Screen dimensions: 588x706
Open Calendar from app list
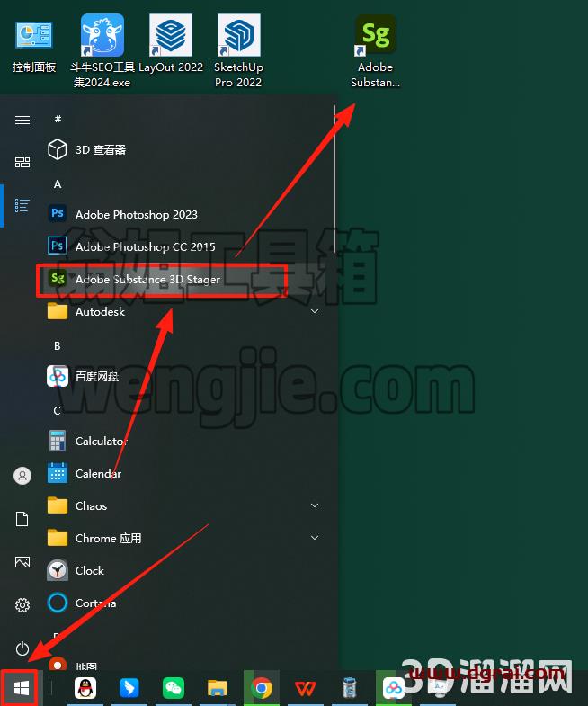184,474
